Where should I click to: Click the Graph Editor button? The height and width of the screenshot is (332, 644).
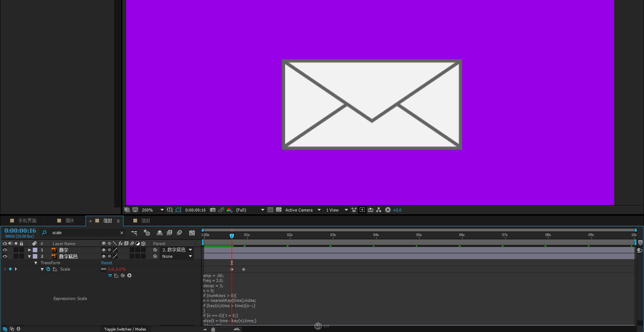[192, 233]
